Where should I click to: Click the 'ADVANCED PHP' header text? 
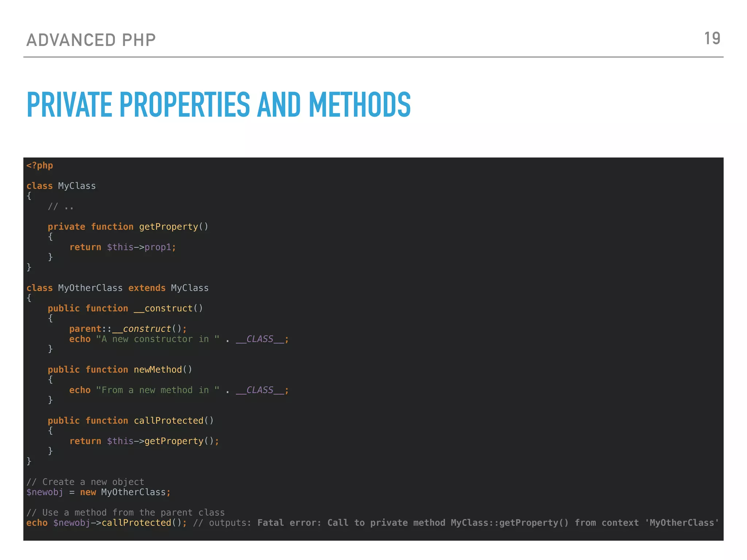point(91,40)
